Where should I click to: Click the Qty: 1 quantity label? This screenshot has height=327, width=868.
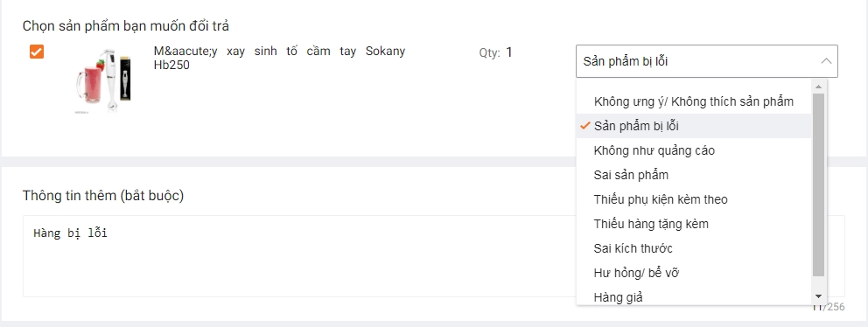coord(496,52)
